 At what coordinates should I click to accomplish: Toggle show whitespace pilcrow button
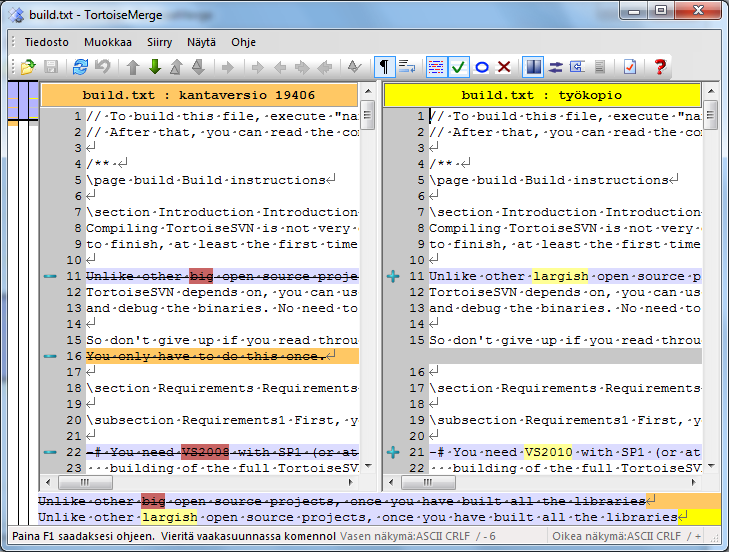tap(384, 67)
